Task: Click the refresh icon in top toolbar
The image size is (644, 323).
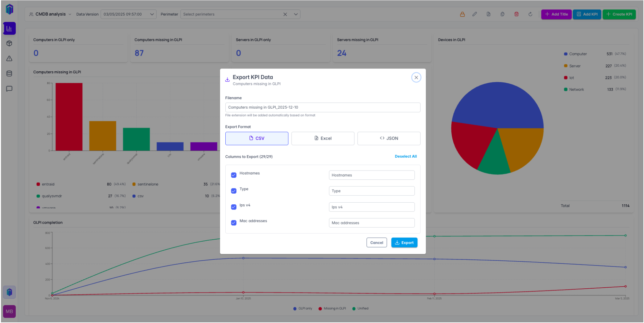Action: coord(530,14)
